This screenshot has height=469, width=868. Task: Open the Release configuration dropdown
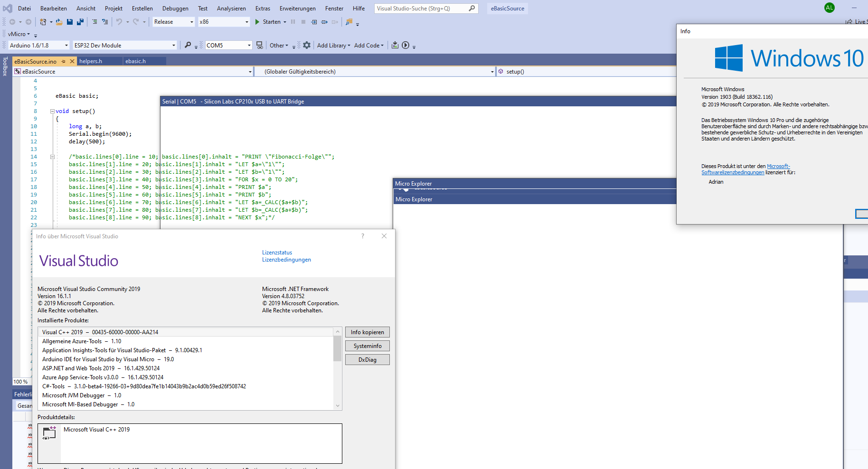pos(174,22)
